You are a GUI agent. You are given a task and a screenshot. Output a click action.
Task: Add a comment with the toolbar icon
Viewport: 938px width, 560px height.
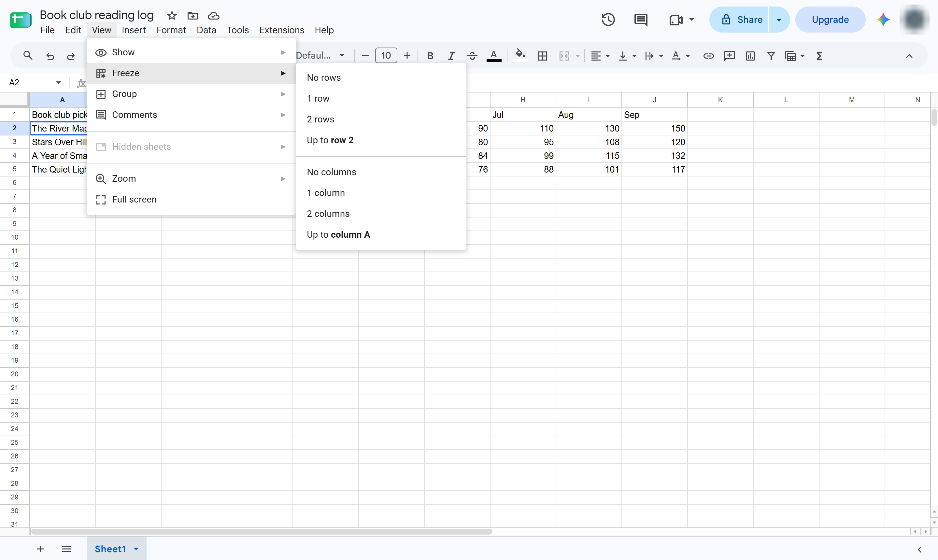click(x=729, y=56)
